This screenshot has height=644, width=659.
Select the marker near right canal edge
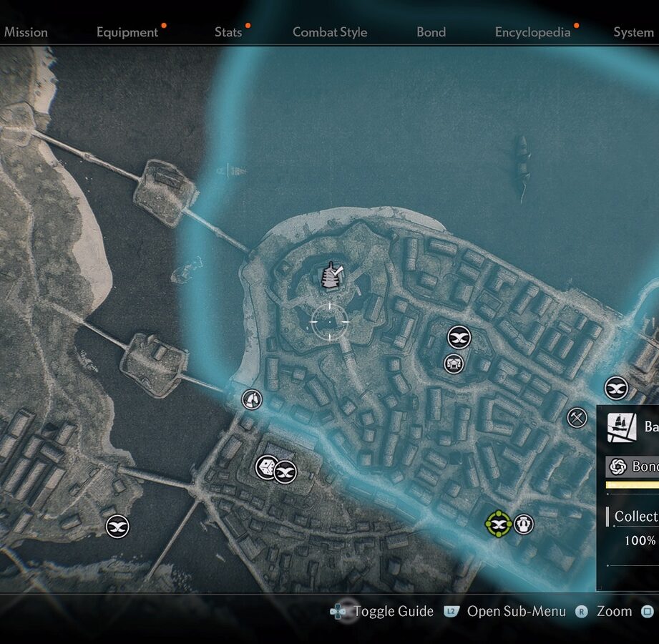(616, 388)
